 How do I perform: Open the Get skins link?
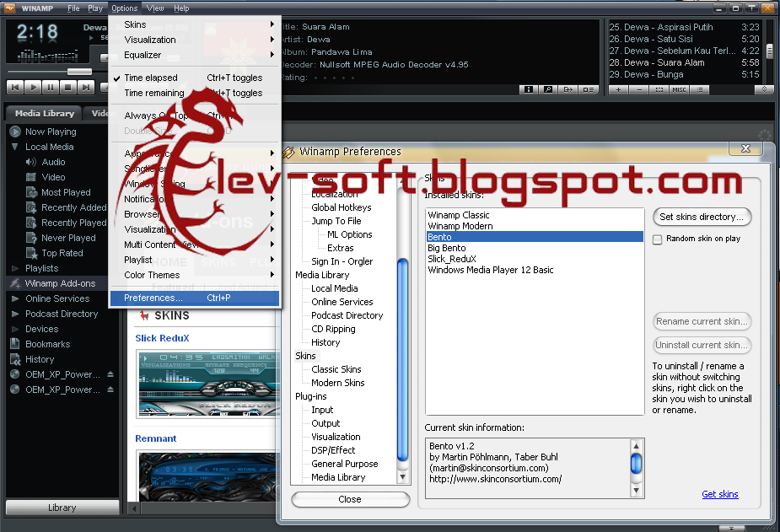point(719,494)
